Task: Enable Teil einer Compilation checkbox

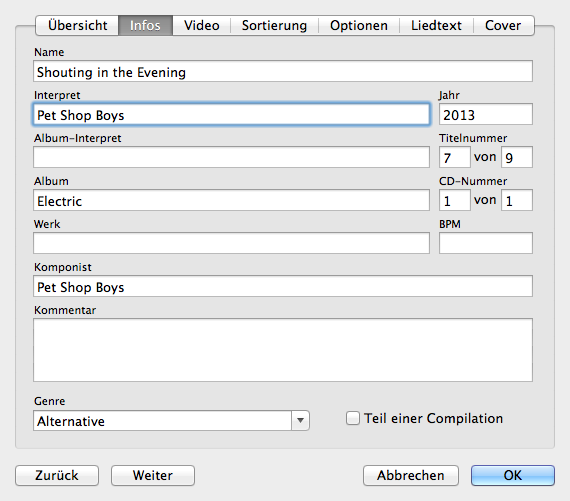Action: click(353, 418)
